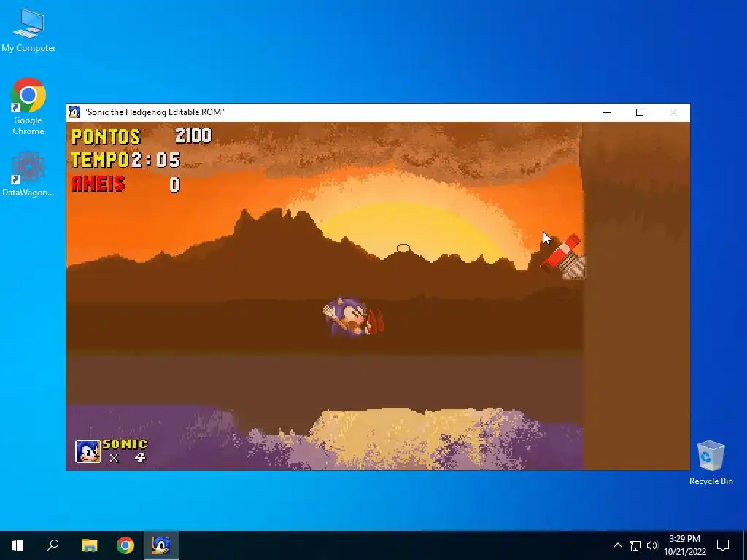747x560 pixels.
Task: Open the Windows Start menu
Action: 18,545
